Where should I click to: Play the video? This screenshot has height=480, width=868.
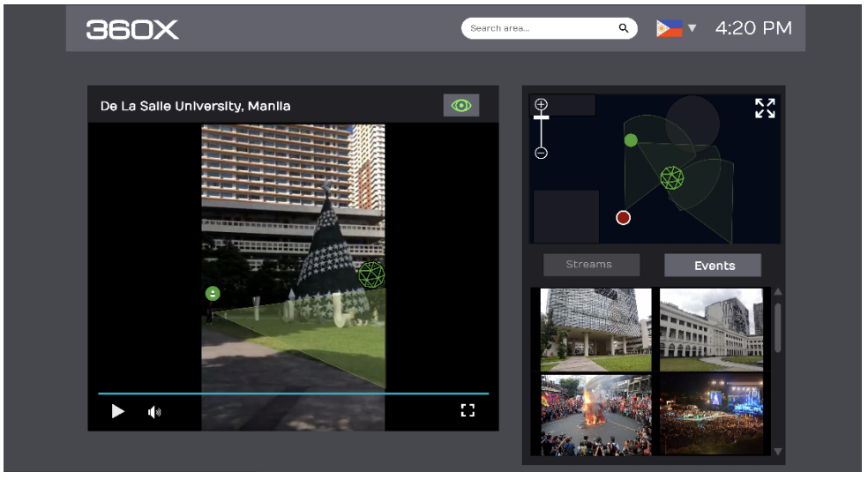click(x=117, y=411)
